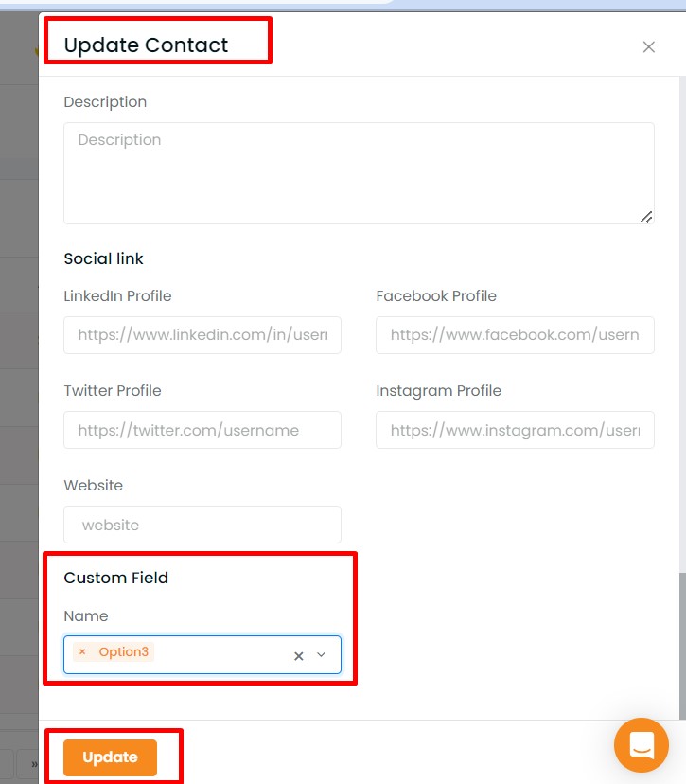Click the Custom Field Name select box
The width and height of the screenshot is (686, 784).
pos(202,655)
